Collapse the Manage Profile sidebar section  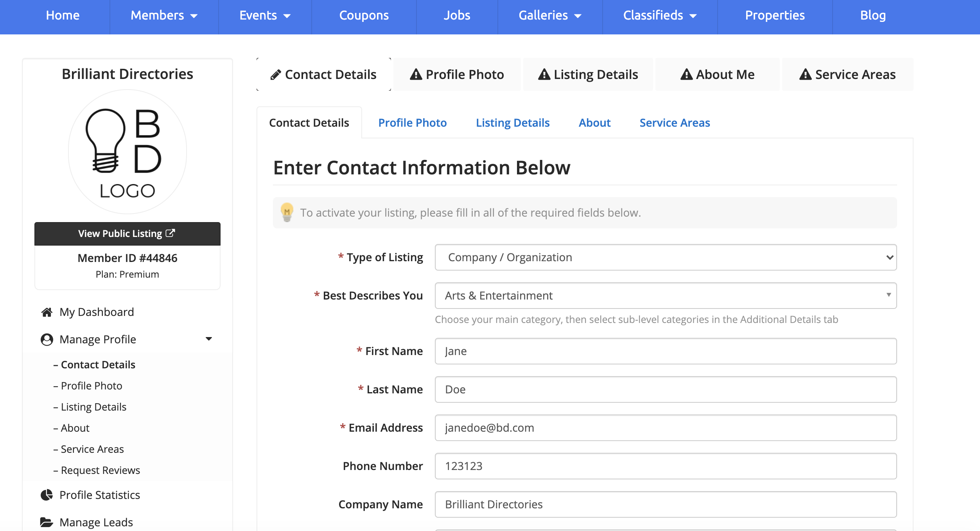[208, 339]
